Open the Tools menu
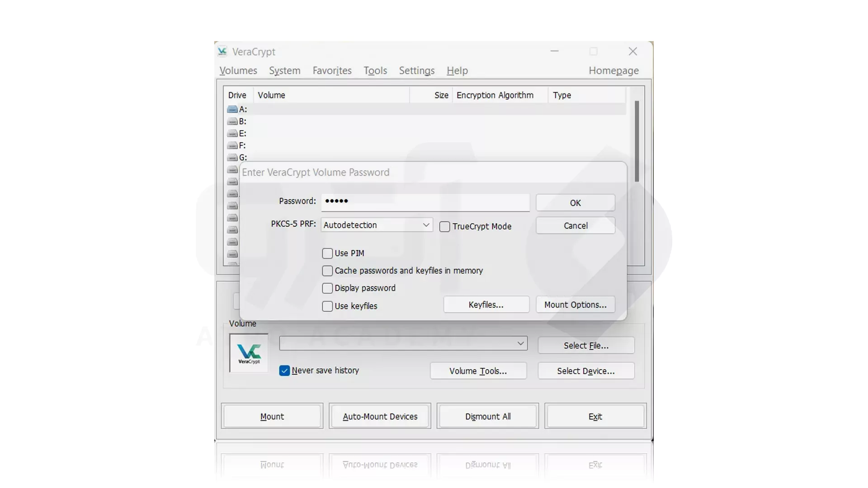Image resolution: width=868 pixels, height=488 pixels. coord(375,70)
